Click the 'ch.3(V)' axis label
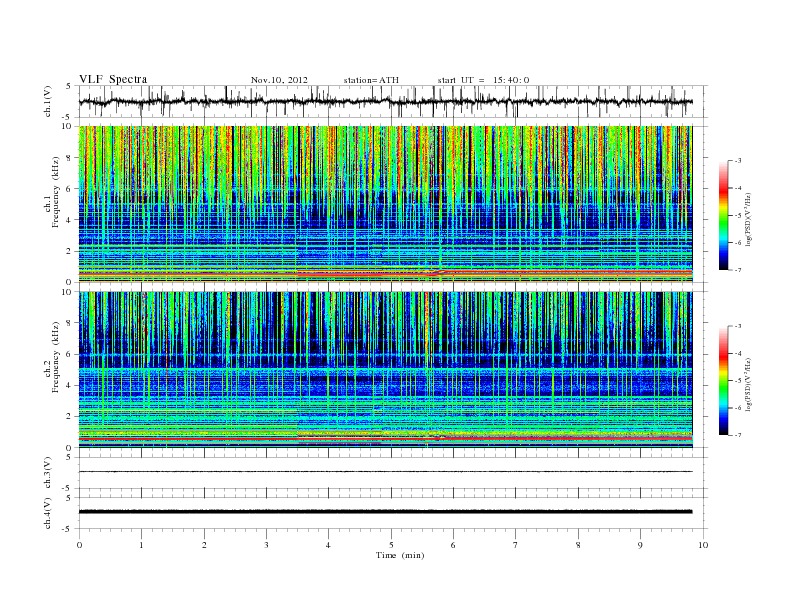 48,473
